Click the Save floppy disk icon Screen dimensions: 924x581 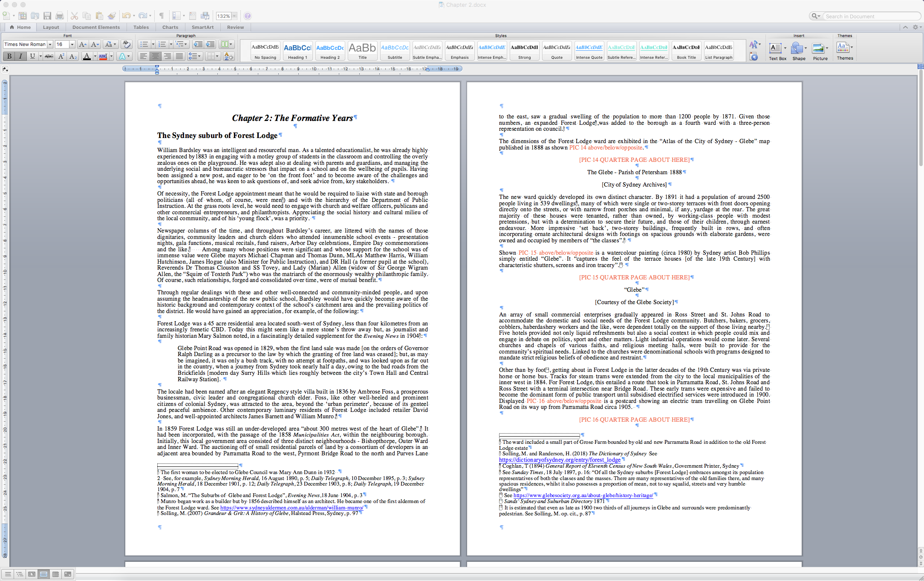click(x=47, y=16)
